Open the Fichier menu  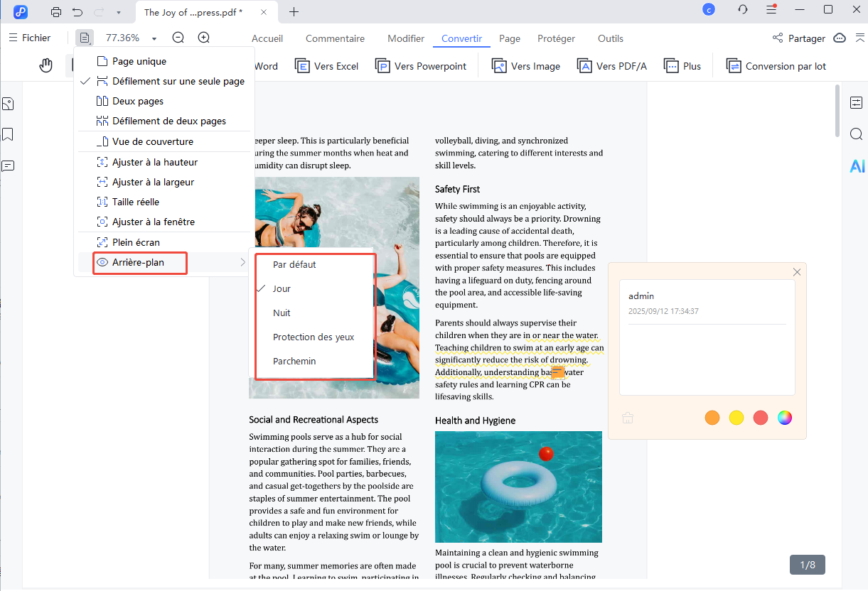29,38
